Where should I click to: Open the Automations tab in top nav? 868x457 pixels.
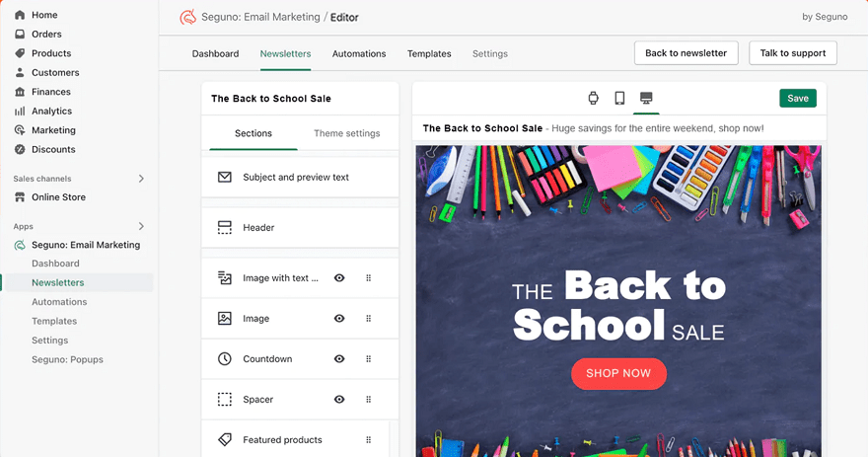point(359,53)
